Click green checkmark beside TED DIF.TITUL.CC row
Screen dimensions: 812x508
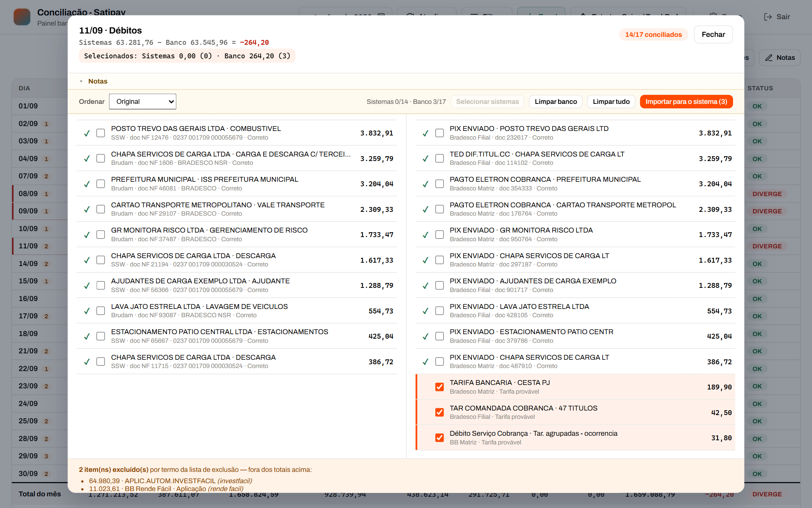click(426, 158)
